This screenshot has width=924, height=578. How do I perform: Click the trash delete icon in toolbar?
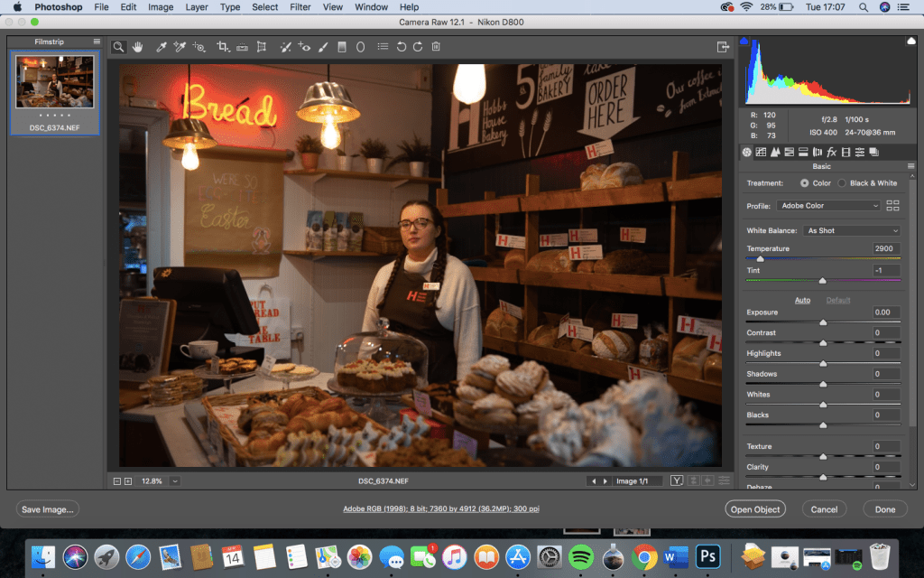click(436, 47)
